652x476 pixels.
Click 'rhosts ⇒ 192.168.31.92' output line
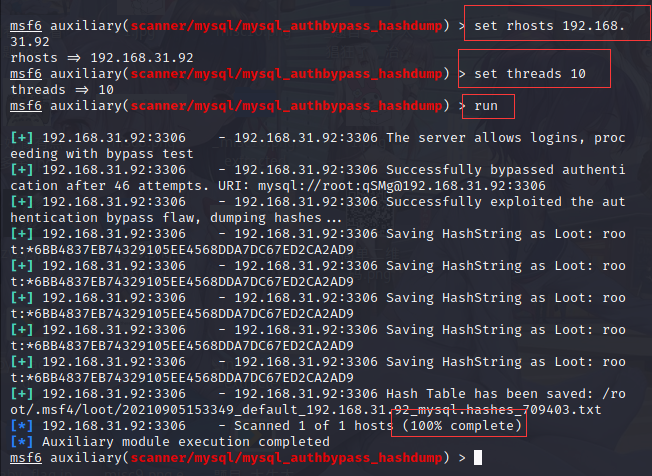click(102, 57)
